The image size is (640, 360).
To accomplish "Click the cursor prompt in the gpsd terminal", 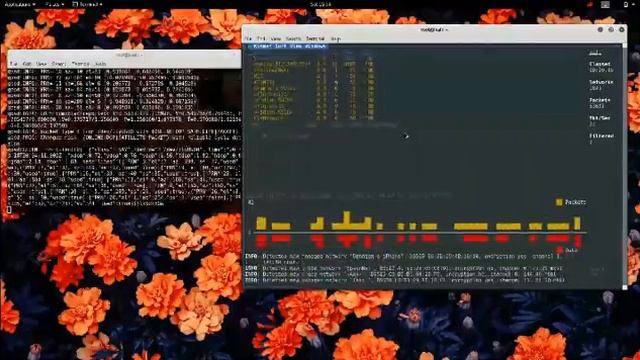I will pos(9,210).
